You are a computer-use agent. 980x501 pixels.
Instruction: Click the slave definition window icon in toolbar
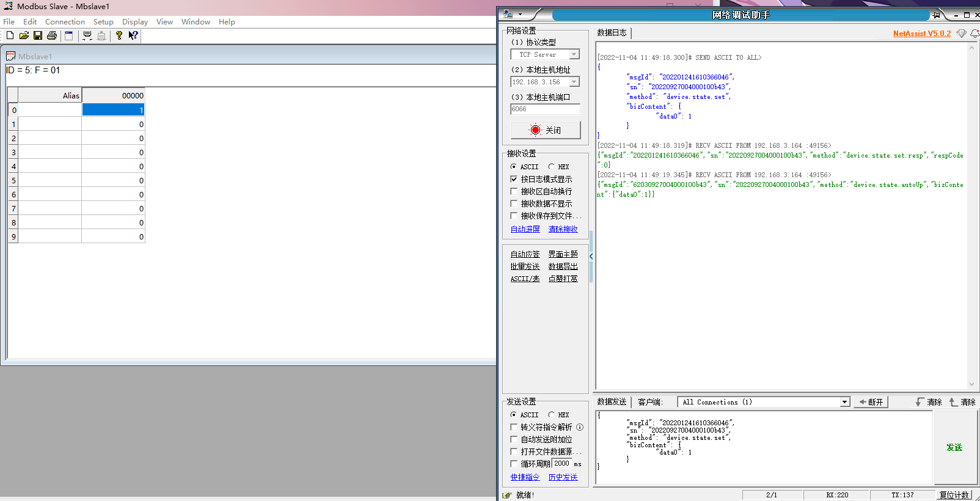point(68,35)
